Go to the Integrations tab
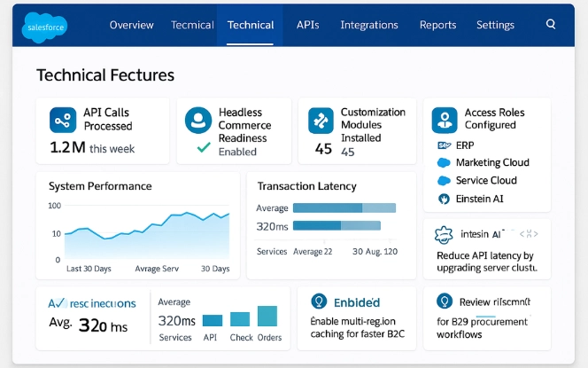This screenshot has width=588, height=368. tap(369, 25)
